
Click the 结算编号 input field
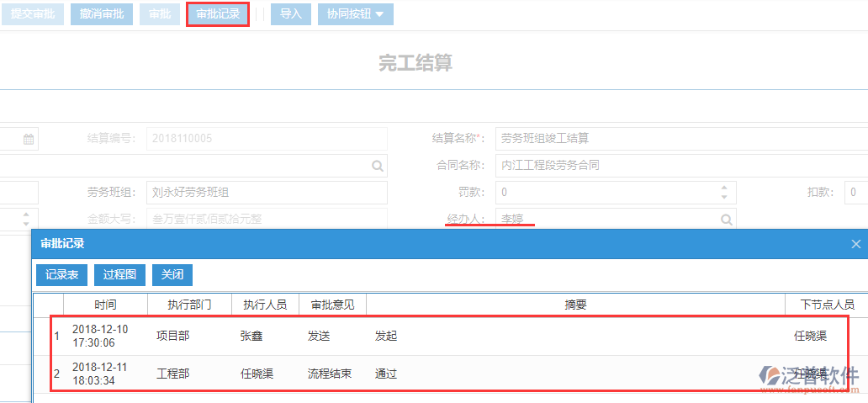pos(267,138)
